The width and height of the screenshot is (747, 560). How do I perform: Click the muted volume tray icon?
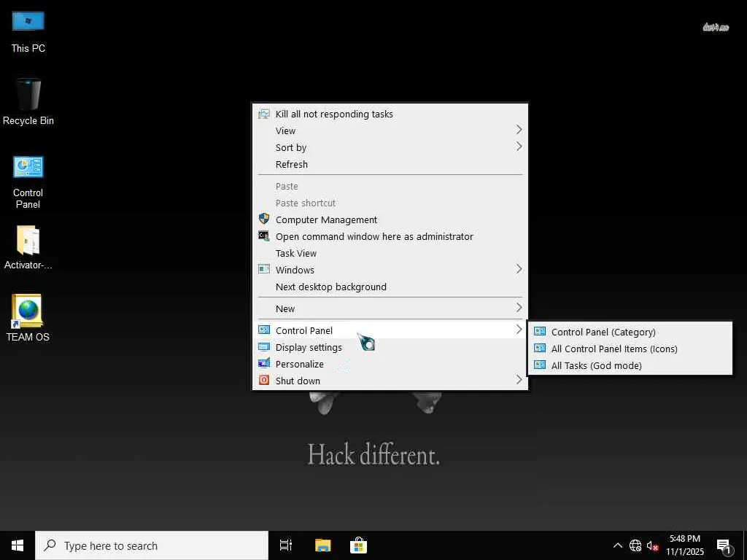[652, 545]
